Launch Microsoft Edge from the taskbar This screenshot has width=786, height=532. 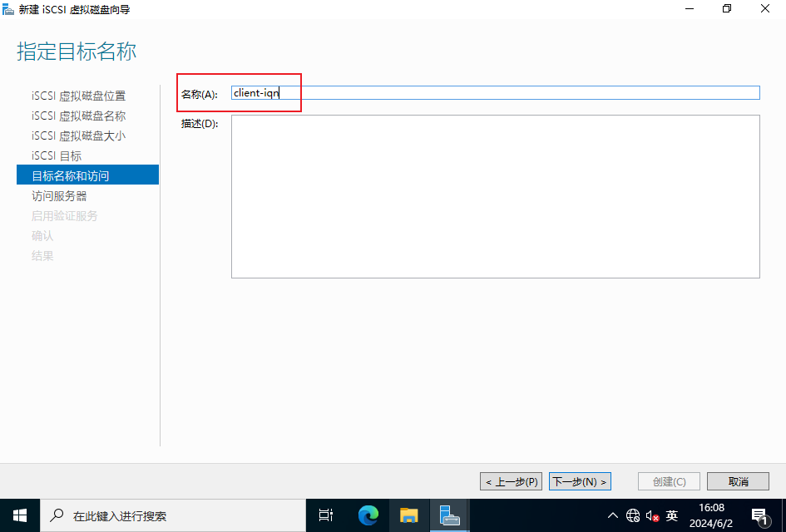point(368,515)
